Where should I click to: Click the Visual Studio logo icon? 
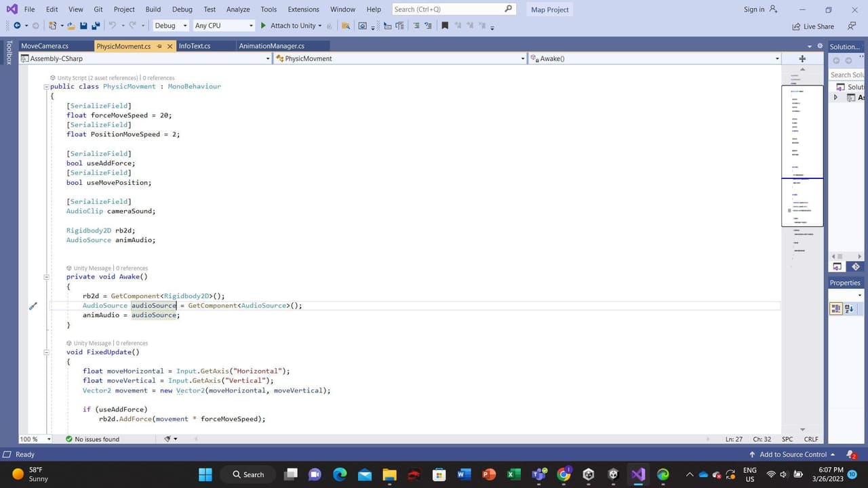(12, 9)
